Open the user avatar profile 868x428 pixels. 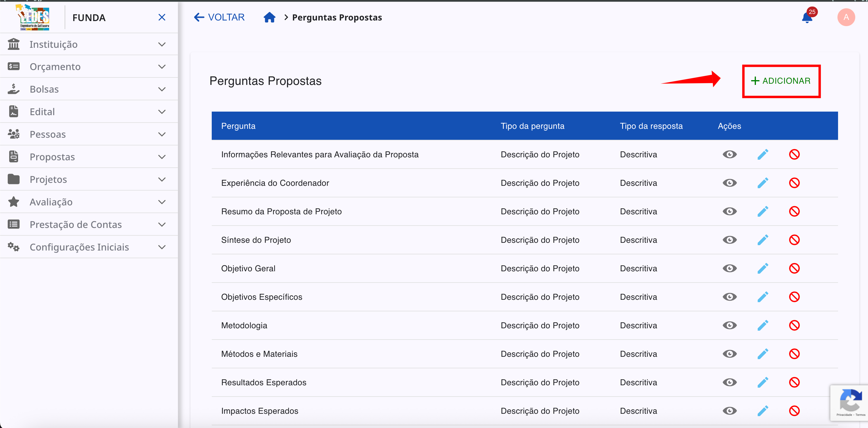[x=846, y=17]
